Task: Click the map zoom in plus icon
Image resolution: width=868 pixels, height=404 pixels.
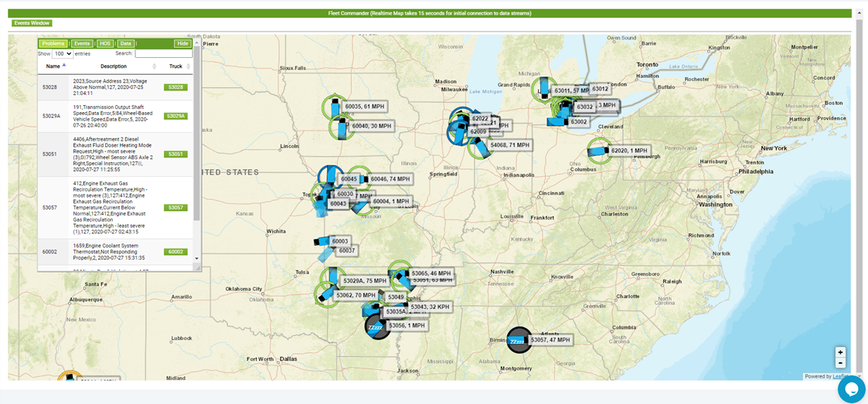Action: pos(840,352)
